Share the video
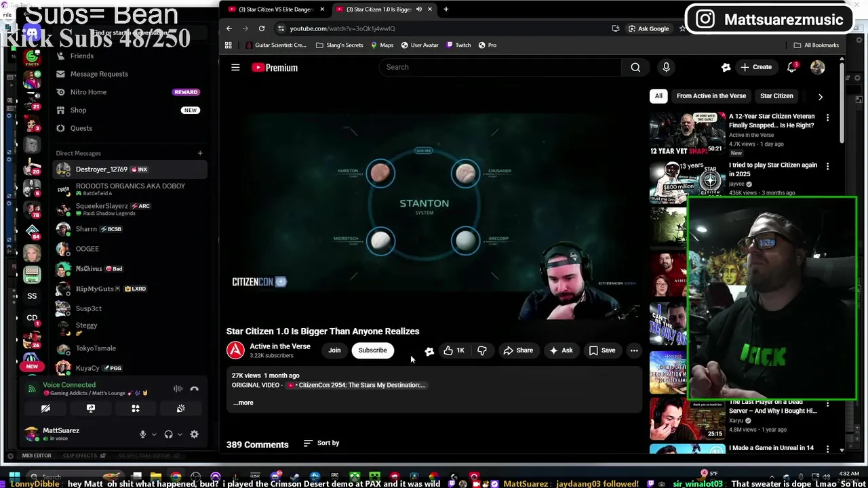The image size is (868, 488). click(x=518, y=350)
